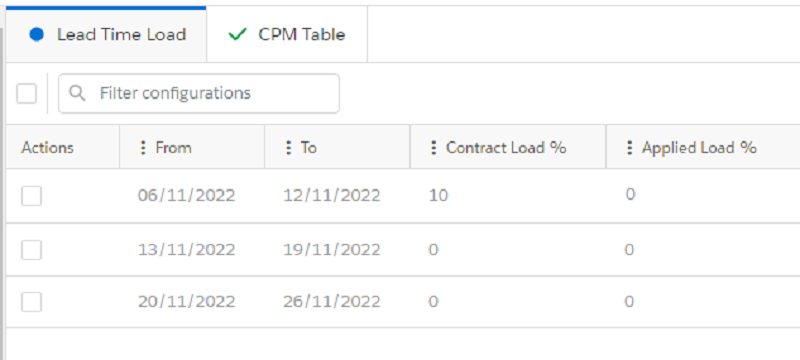Open the From column options menu
This screenshot has height=360, width=800.
(x=143, y=148)
